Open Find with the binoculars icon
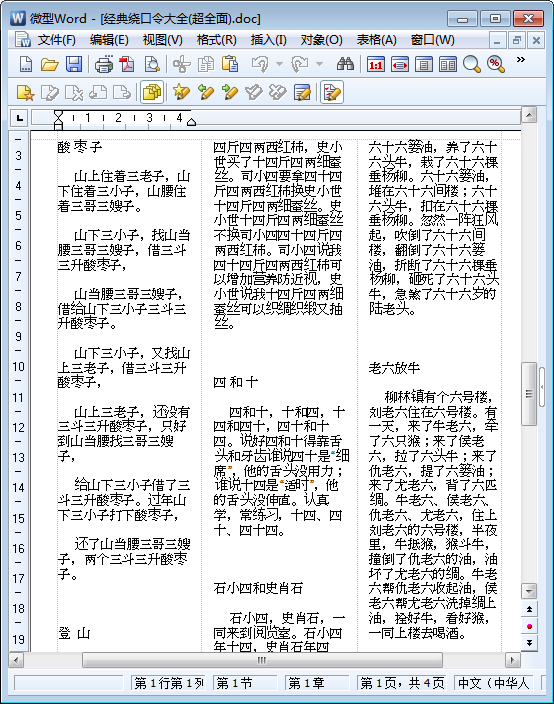The height and width of the screenshot is (704, 554). point(345,64)
